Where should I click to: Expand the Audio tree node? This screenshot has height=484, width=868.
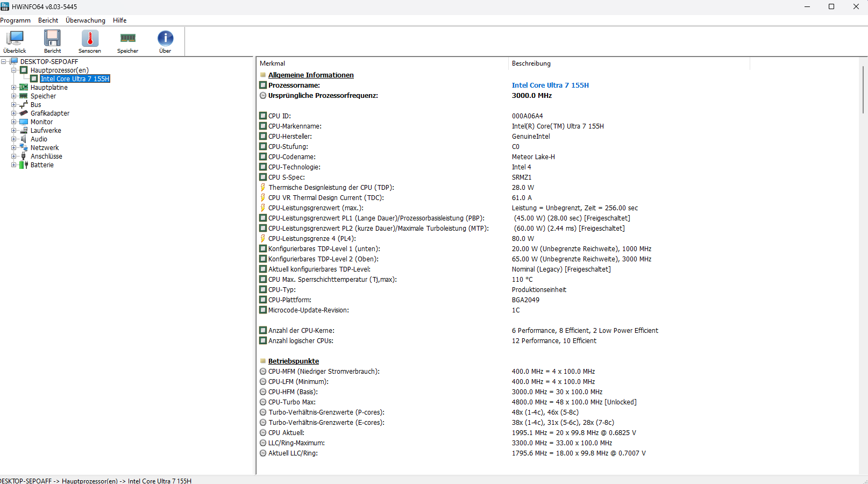pyautogui.click(x=14, y=139)
